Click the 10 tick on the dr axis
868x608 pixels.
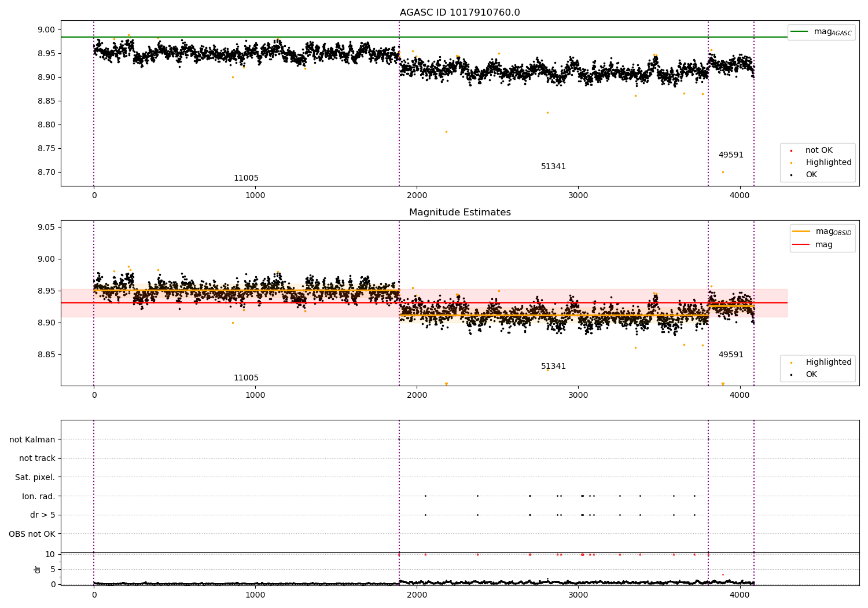50,554
